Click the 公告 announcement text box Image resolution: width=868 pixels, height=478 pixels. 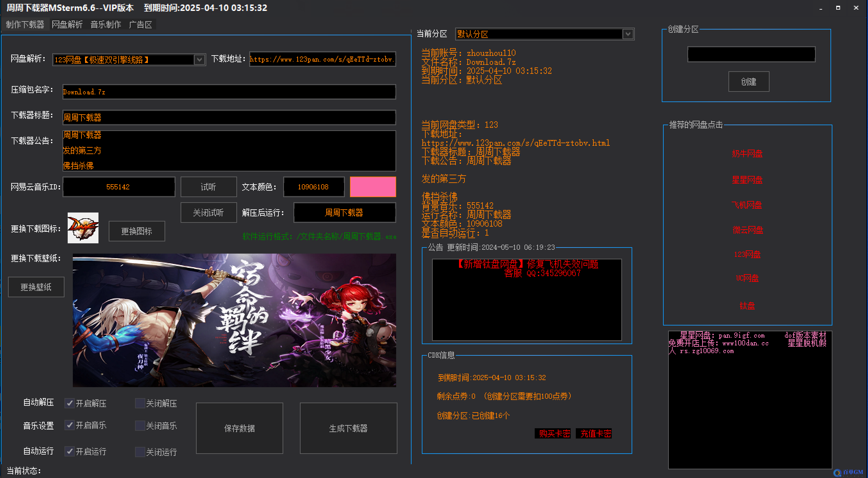click(x=527, y=300)
